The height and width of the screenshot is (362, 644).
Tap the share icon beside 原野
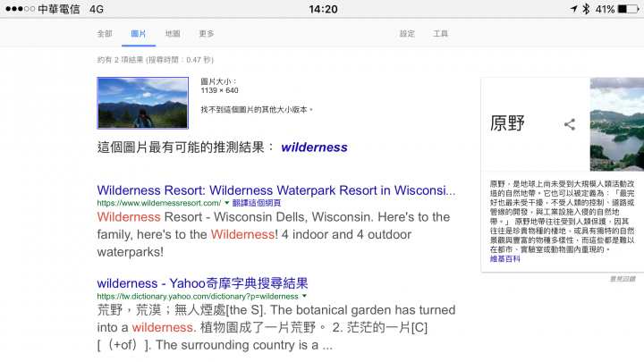pyautogui.click(x=569, y=124)
